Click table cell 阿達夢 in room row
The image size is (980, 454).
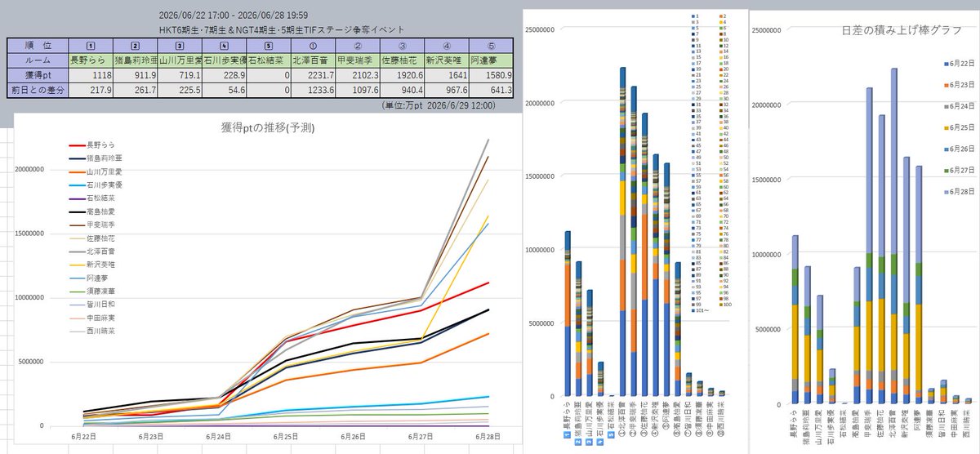[489, 60]
